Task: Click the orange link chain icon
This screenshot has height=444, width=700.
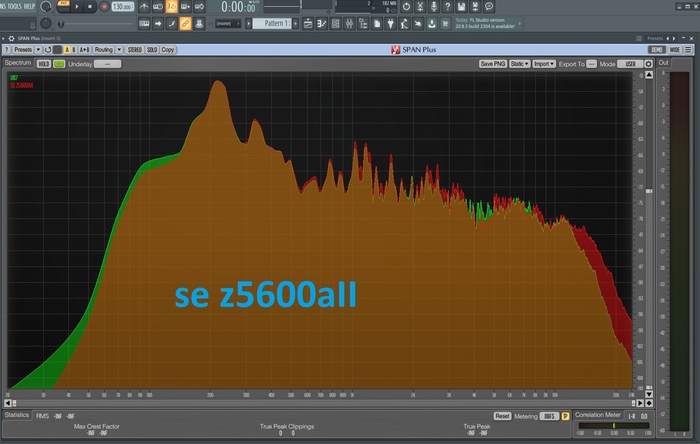Action: pyautogui.click(x=186, y=22)
